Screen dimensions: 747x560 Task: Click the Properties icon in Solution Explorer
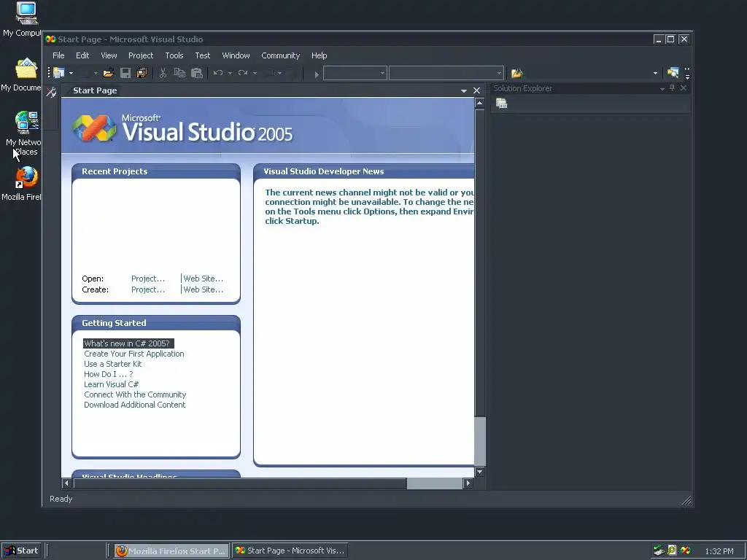point(501,104)
